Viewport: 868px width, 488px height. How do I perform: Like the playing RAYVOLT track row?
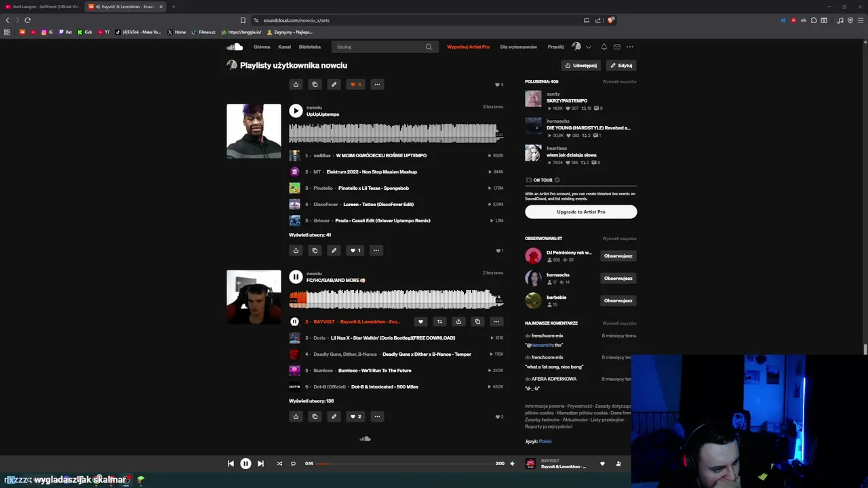tap(420, 322)
